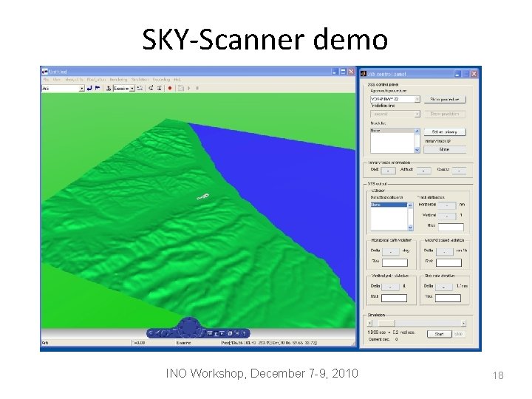532x399 pixels.
Task: Click Track list scroll down arrow
Action: (x=417, y=150)
